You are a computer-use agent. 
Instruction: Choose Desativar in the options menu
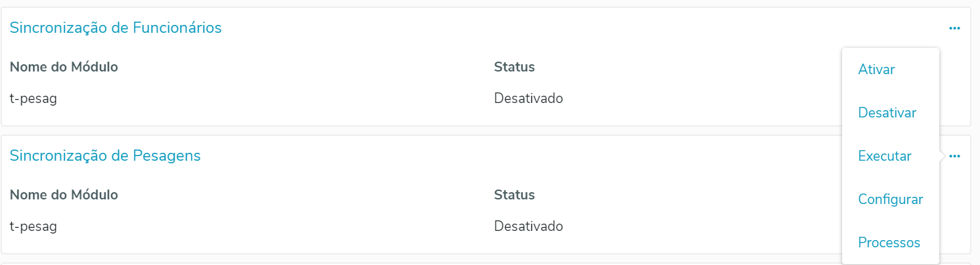click(887, 113)
